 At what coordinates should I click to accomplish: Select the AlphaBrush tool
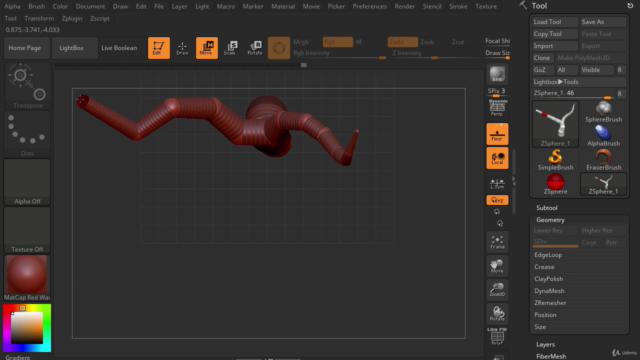pos(603,136)
